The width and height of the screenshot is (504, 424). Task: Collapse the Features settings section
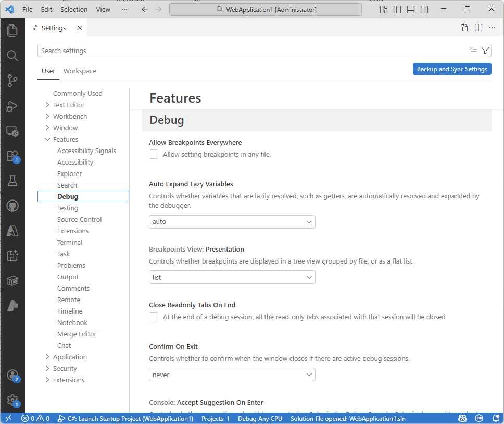[x=47, y=139]
